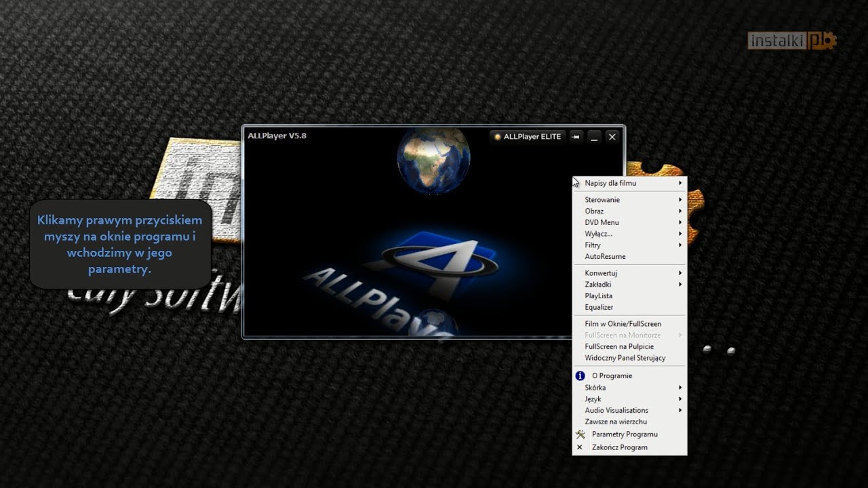Click the arrow beside Audio Visualisations
This screenshot has width=868, height=488.
pos(680,410)
